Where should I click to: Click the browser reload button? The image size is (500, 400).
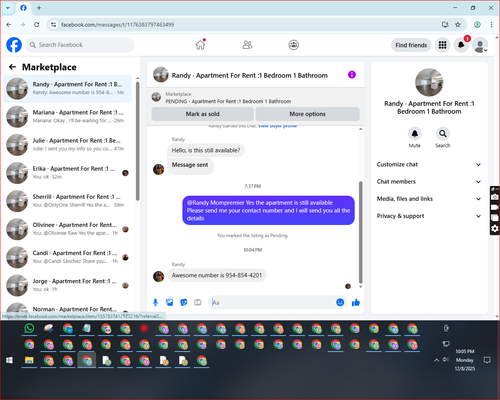37,24
